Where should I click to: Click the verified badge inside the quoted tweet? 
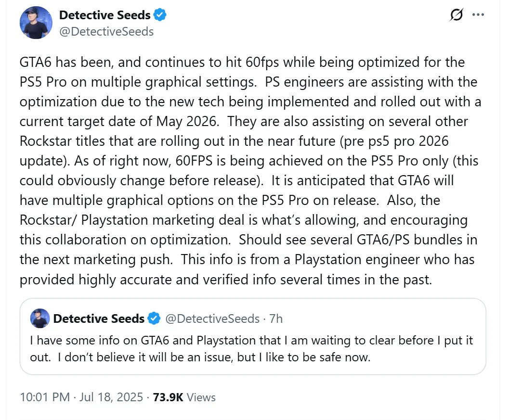pyautogui.click(x=154, y=318)
